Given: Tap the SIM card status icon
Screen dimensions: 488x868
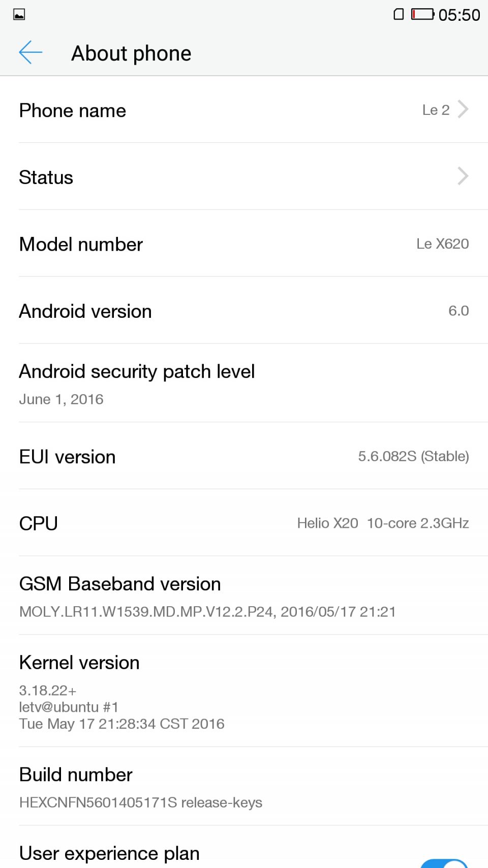Looking at the screenshot, I should [x=399, y=14].
